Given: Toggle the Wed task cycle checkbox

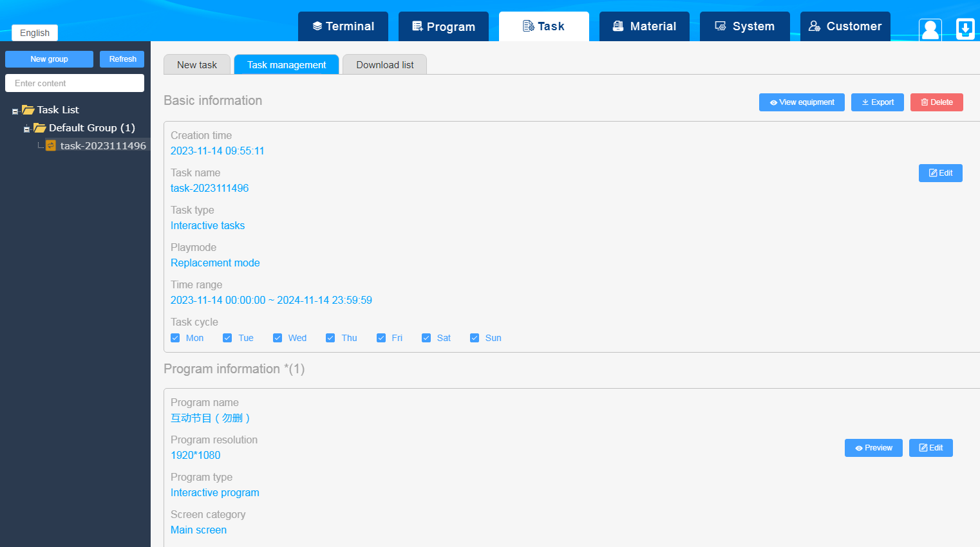Looking at the screenshot, I should coord(278,338).
